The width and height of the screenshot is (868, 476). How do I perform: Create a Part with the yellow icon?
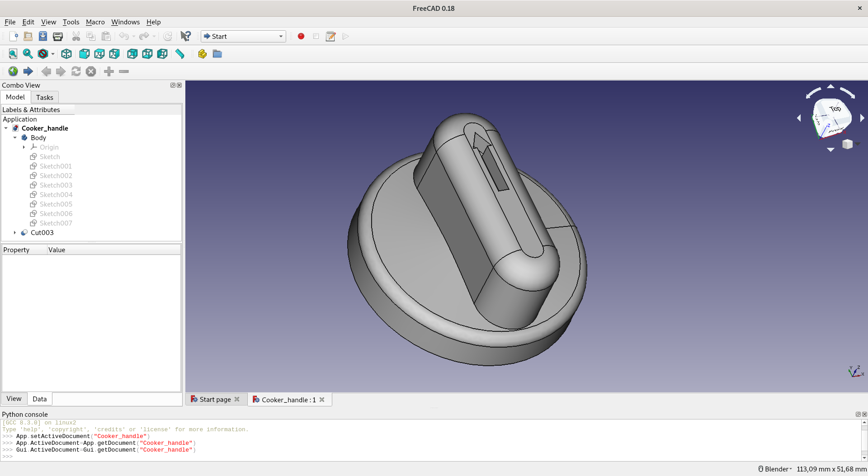[203, 54]
